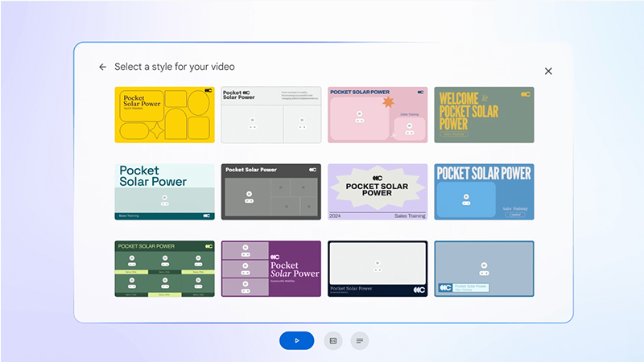The height and width of the screenshot is (362, 644).
Task: Choose the navy-bordered white style
Action: click(378, 269)
